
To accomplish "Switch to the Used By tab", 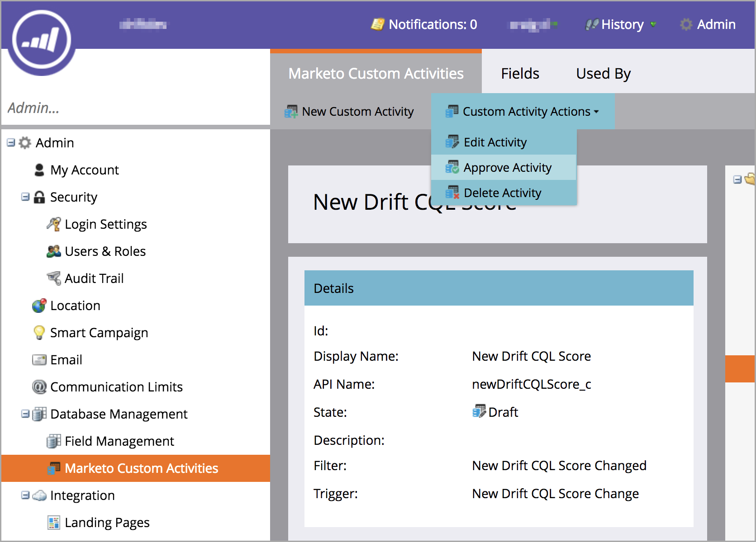I will pyautogui.click(x=604, y=74).
